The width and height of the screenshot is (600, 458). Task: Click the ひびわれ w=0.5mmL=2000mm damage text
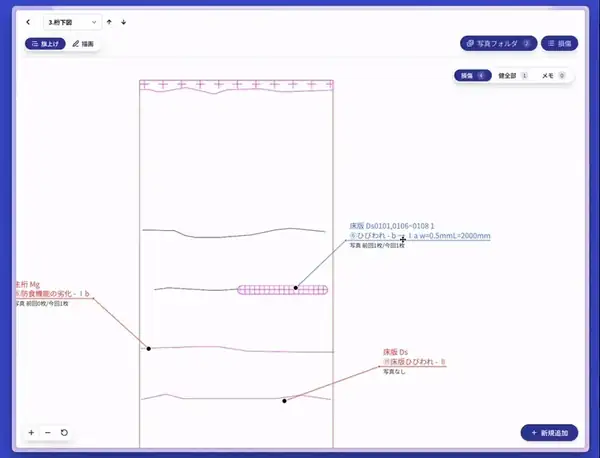(420, 236)
